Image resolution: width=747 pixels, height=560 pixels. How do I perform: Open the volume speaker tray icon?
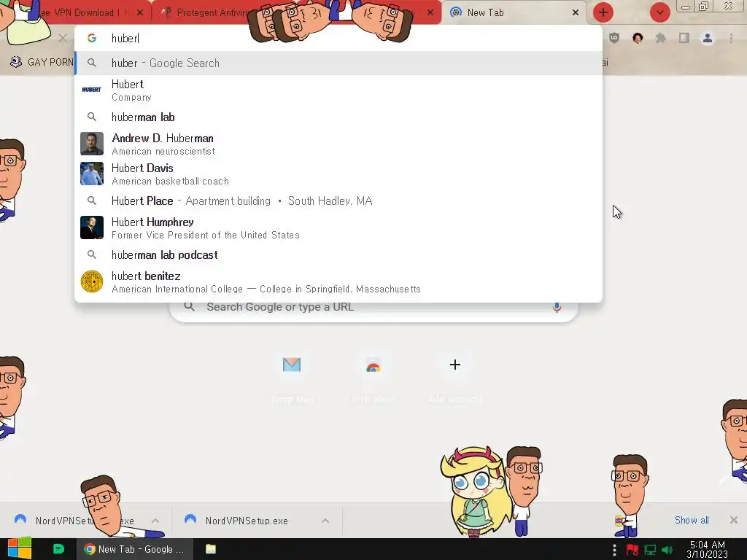pos(667,550)
